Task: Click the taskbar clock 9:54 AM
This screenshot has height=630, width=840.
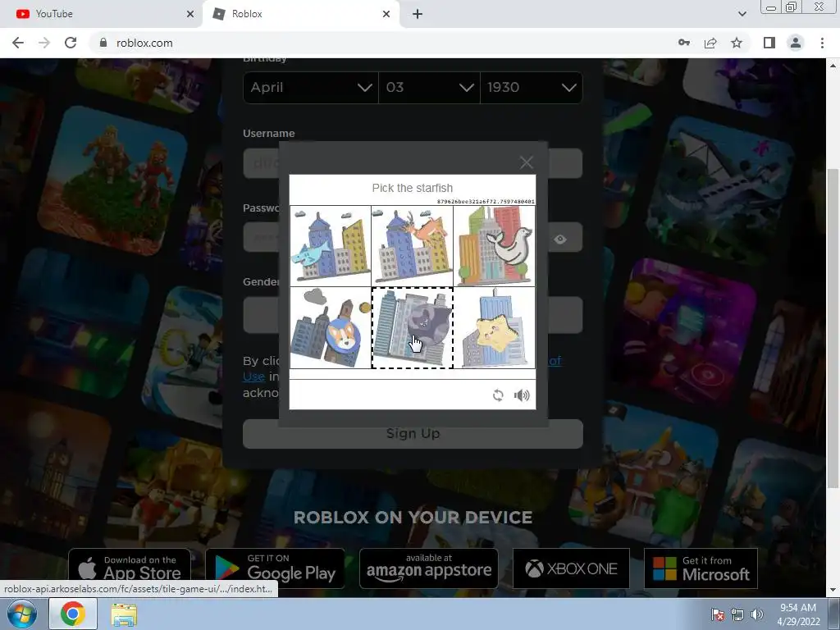Action: (798, 614)
